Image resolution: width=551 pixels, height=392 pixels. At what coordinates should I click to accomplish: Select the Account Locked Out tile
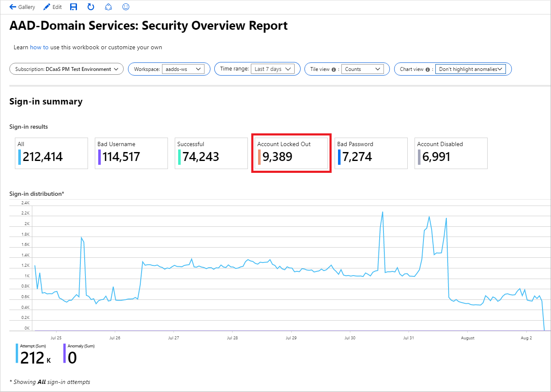[x=291, y=153]
